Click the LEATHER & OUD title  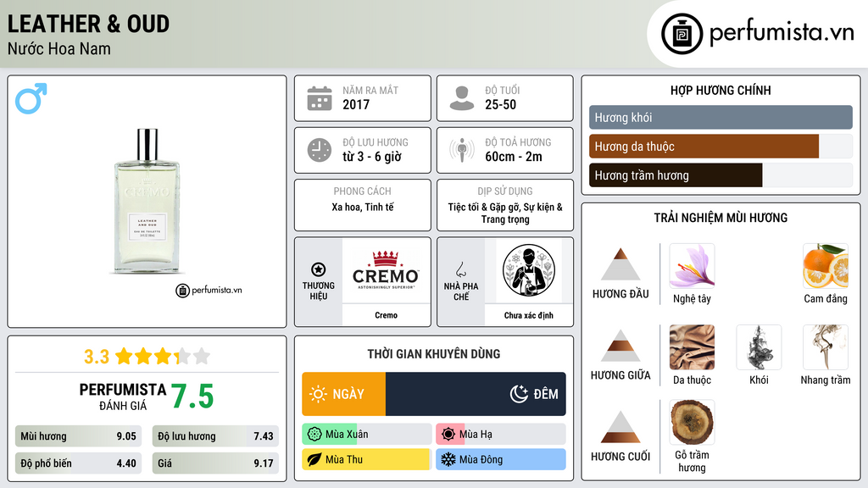88,24
